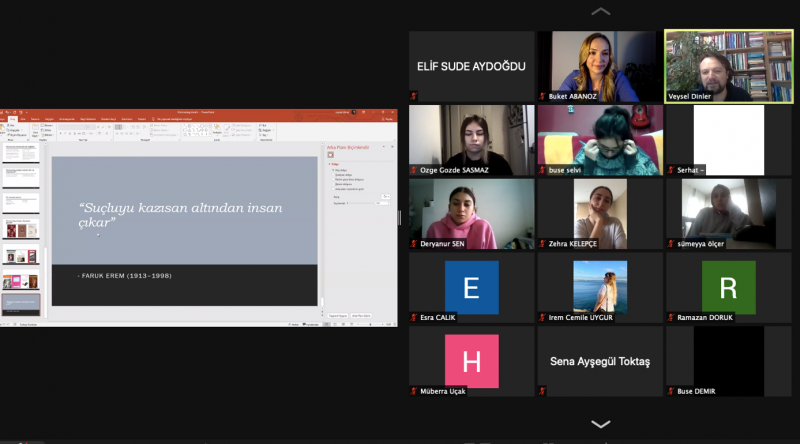
Task: Select the second fill radio option in Dolgu list
Action: coord(334,175)
